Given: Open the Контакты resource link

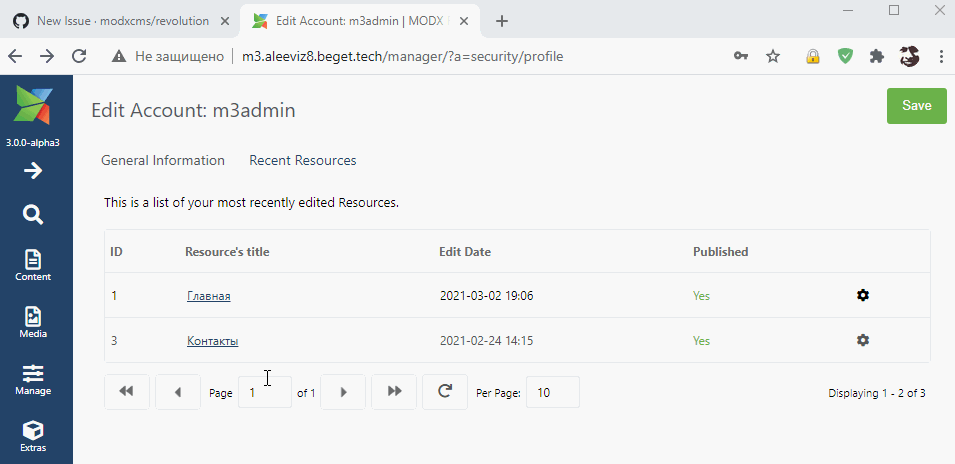Looking at the screenshot, I should [x=213, y=341].
